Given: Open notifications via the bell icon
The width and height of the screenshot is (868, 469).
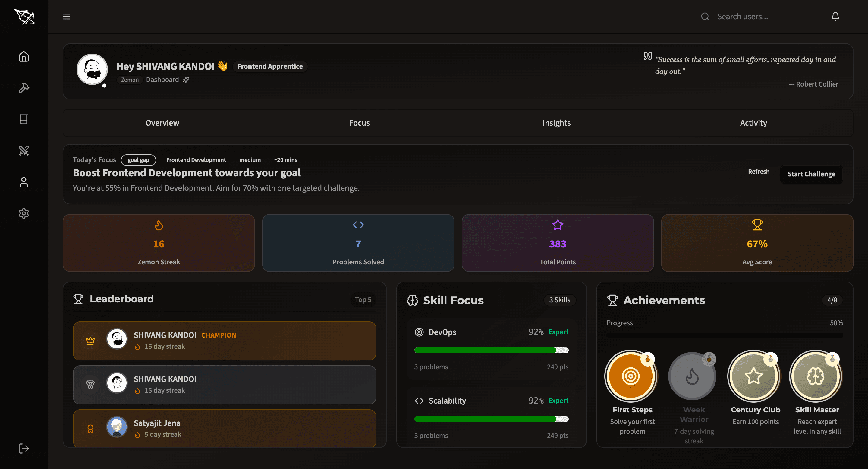Looking at the screenshot, I should pos(835,16).
